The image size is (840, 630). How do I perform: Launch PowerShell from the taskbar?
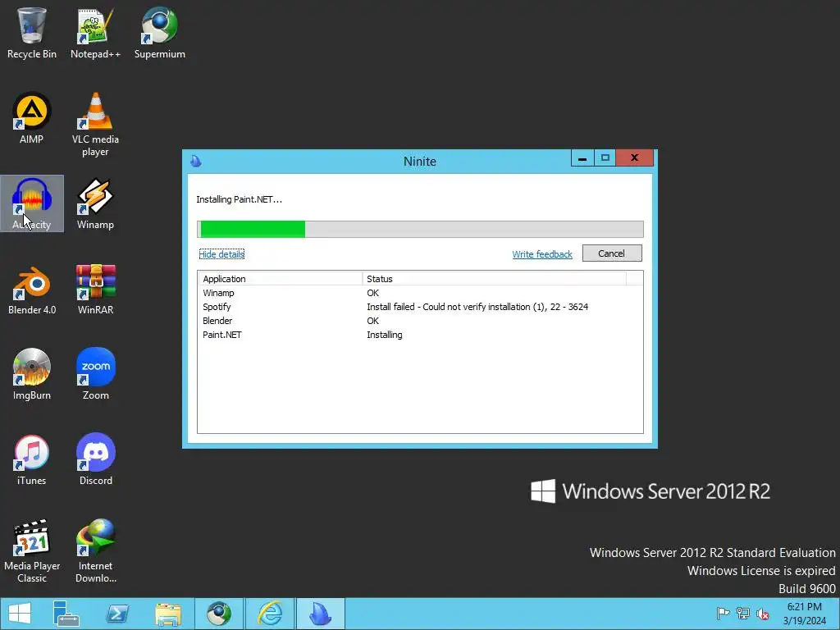coord(117,614)
